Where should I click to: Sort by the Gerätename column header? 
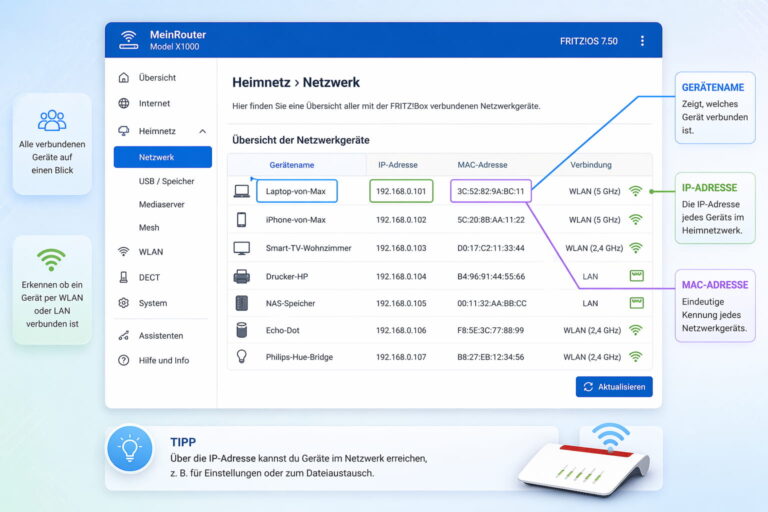click(x=291, y=165)
